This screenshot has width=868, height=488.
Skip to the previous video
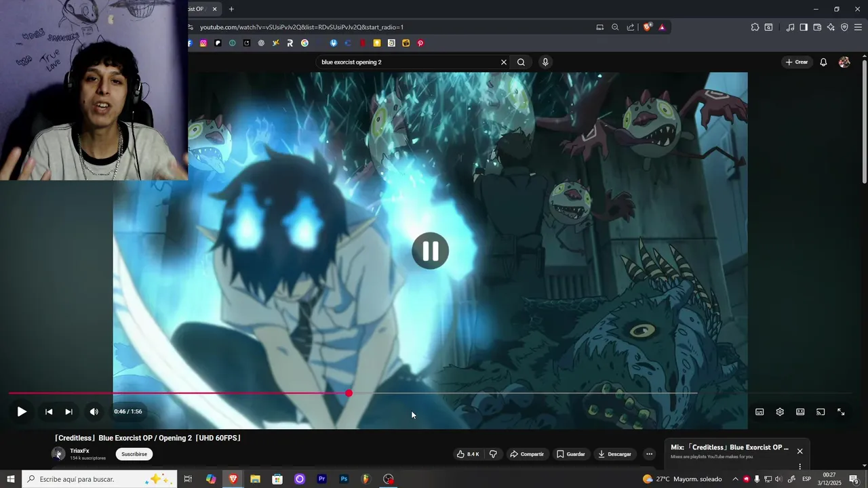tap(49, 411)
